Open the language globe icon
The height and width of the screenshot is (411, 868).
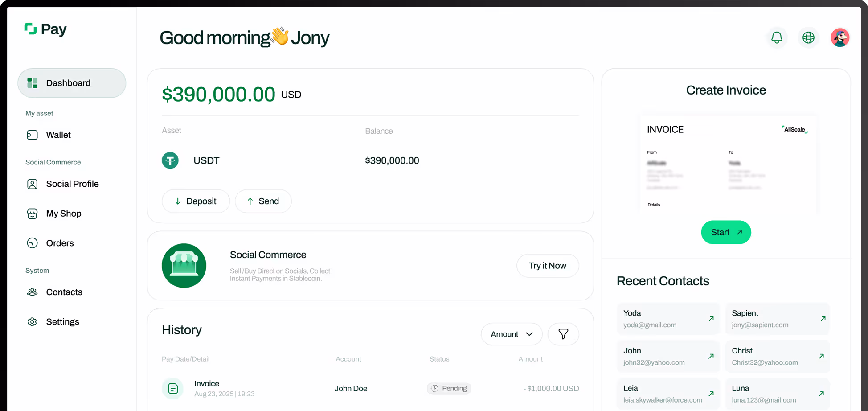tap(808, 38)
